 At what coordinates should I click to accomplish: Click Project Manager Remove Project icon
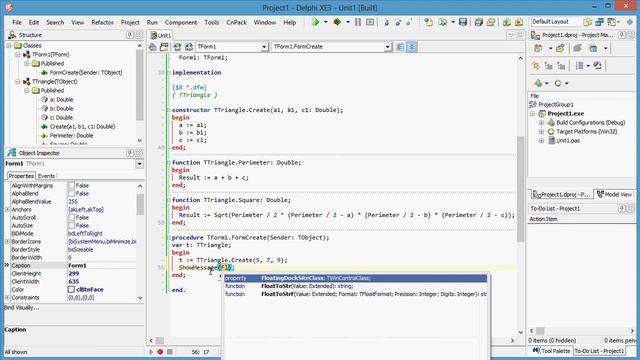click(x=577, y=49)
